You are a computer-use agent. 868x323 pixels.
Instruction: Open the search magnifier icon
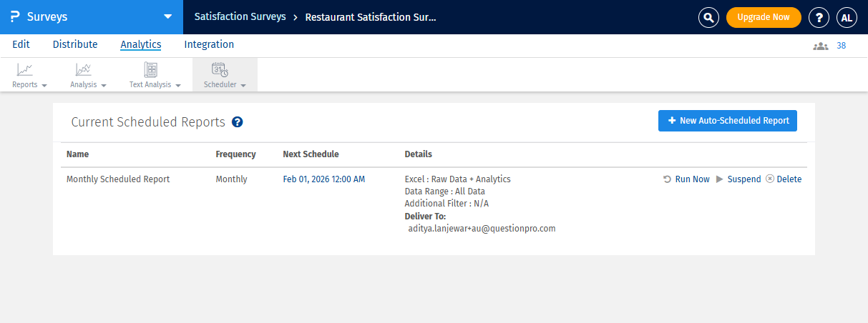pyautogui.click(x=708, y=18)
